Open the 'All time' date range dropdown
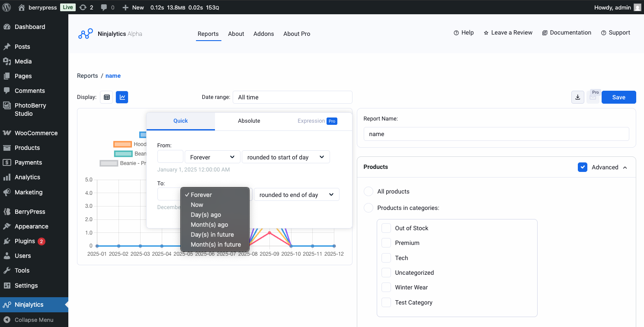This screenshot has width=644, height=327. point(292,97)
